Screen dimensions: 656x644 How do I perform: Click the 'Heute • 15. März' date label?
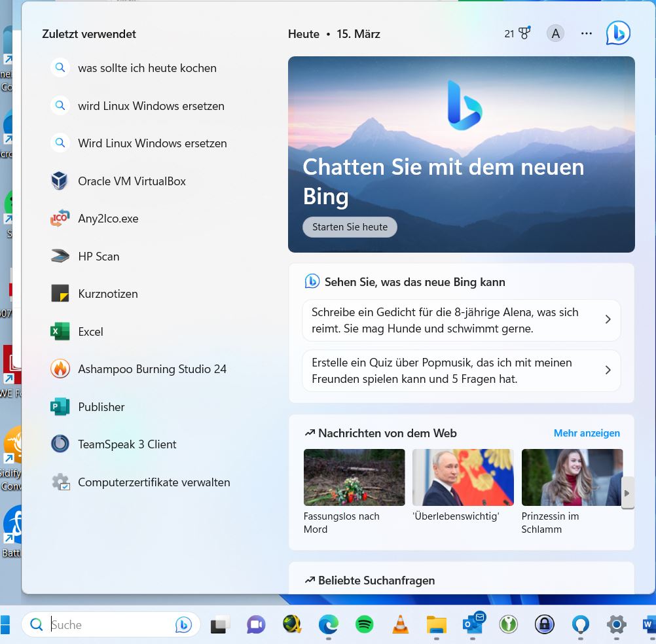tap(334, 34)
